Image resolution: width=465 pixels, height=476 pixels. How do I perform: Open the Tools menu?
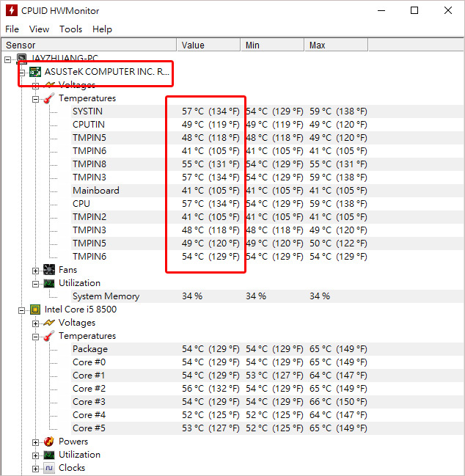[x=70, y=29]
